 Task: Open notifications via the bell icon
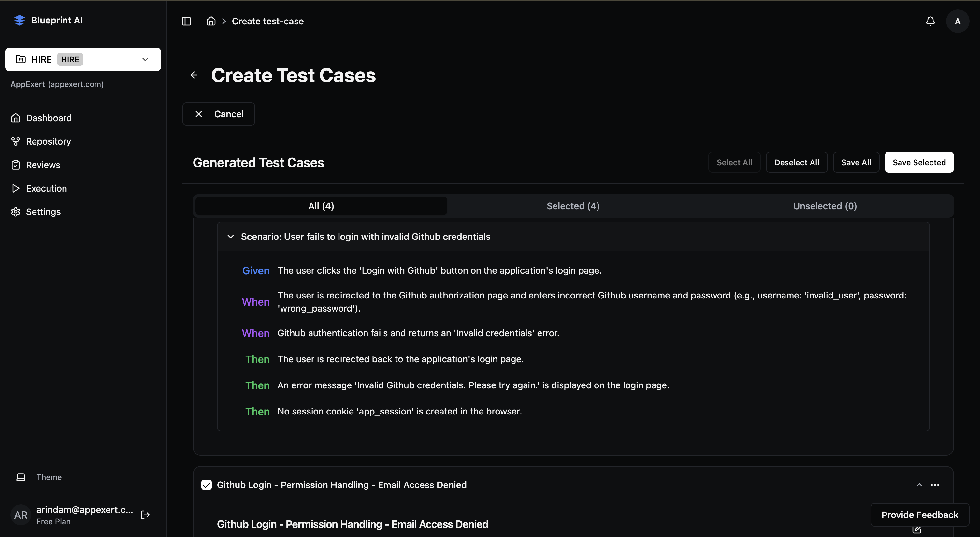[930, 21]
